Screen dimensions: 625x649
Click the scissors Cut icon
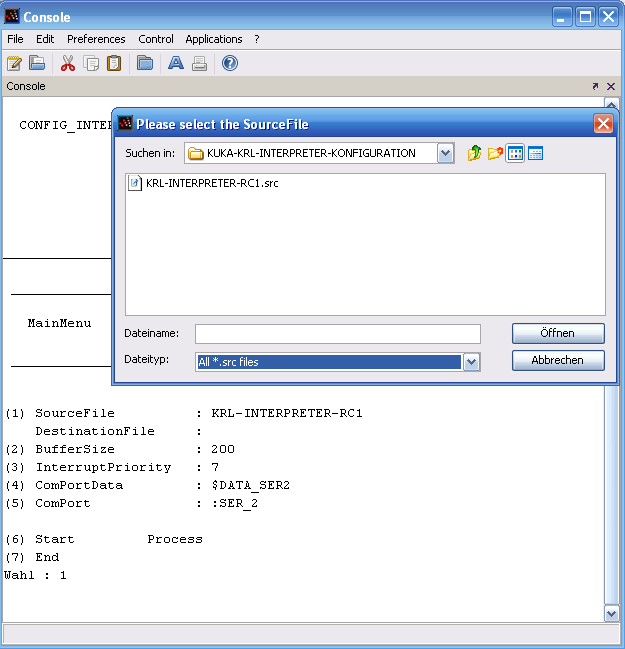[68, 64]
